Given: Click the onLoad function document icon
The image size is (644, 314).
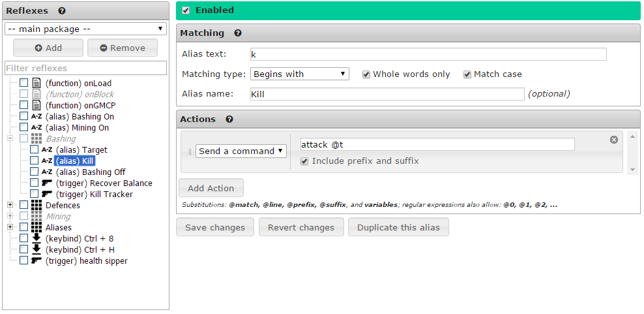Looking at the screenshot, I should [37, 84].
